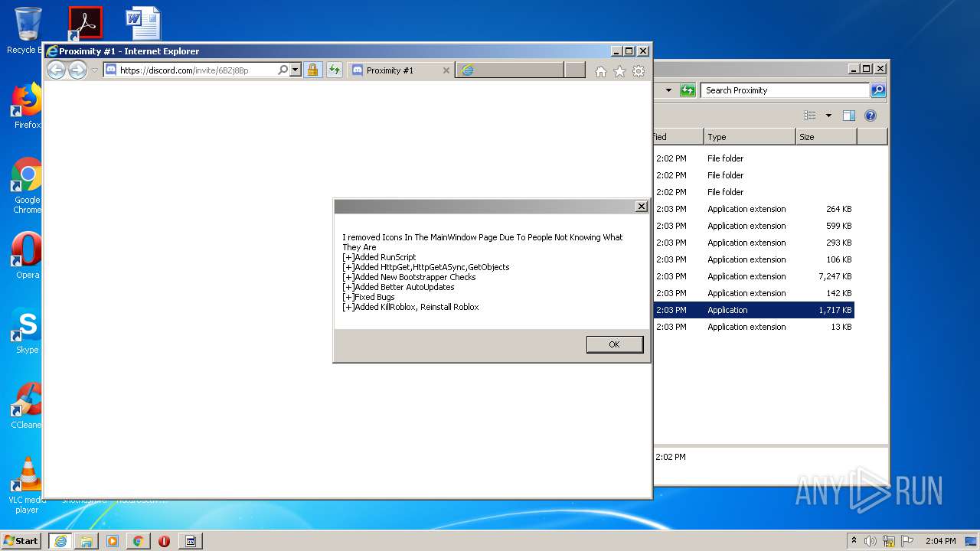Switch to Internet Explorer on taskbar
Image resolution: width=980 pixels, height=551 pixels.
[60, 540]
